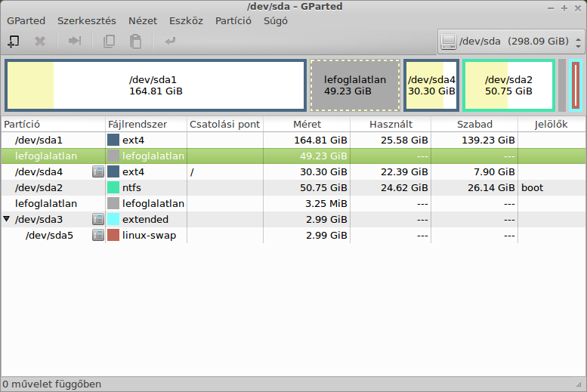Click the Használt column header
This screenshot has height=392, width=587.
391,125
